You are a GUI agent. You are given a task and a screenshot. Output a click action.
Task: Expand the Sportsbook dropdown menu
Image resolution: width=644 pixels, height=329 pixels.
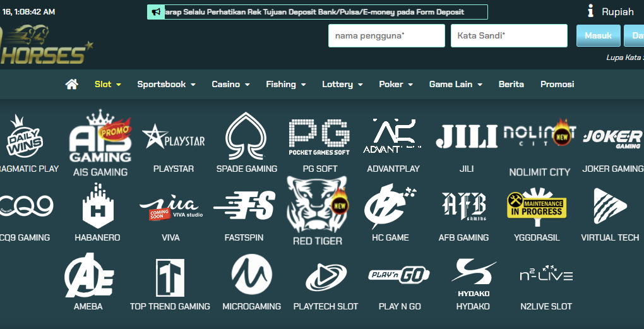pyautogui.click(x=166, y=84)
